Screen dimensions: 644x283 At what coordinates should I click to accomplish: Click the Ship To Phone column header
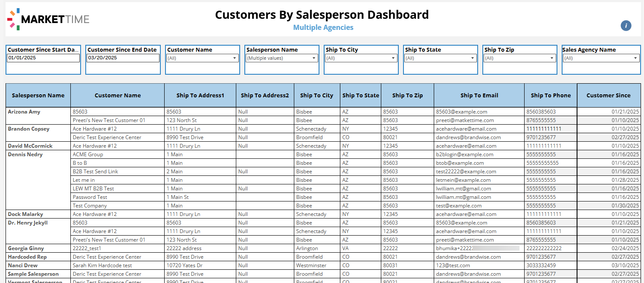tap(551, 95)
